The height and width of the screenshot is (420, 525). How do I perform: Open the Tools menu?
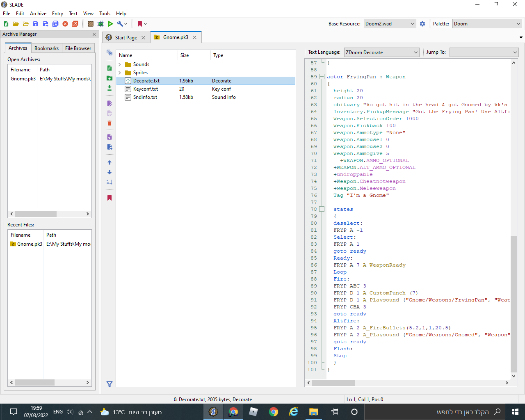pyautogui.click(x=105, y=14)
